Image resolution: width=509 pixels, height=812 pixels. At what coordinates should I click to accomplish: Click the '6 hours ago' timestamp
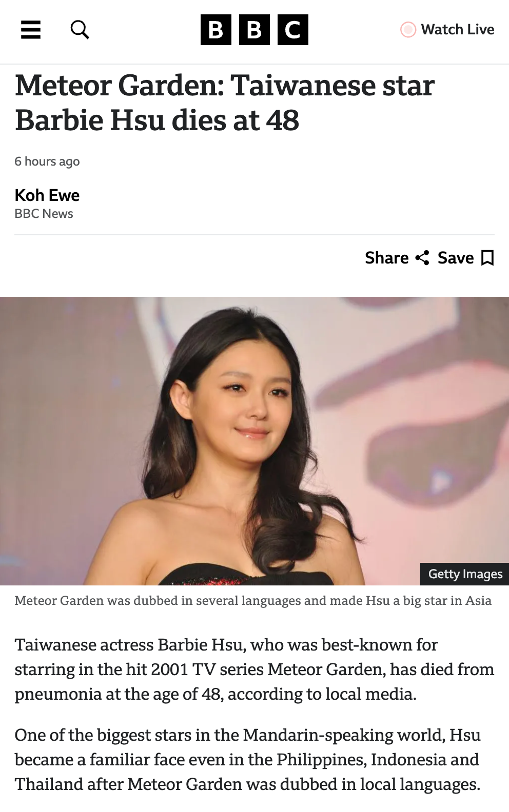click(47, 161)
